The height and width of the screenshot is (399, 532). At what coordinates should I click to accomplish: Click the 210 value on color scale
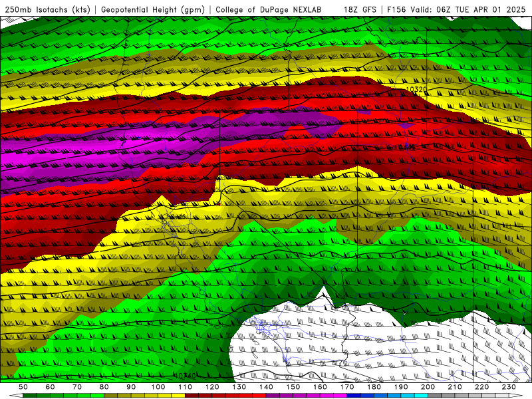455,387
